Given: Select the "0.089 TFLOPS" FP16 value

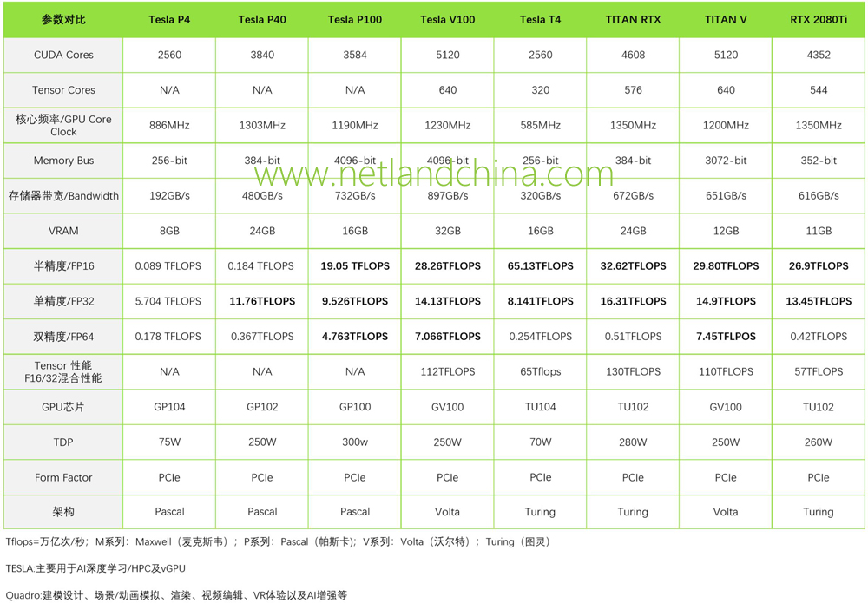Looking at the screenshot, I should (x=168, y=266).
